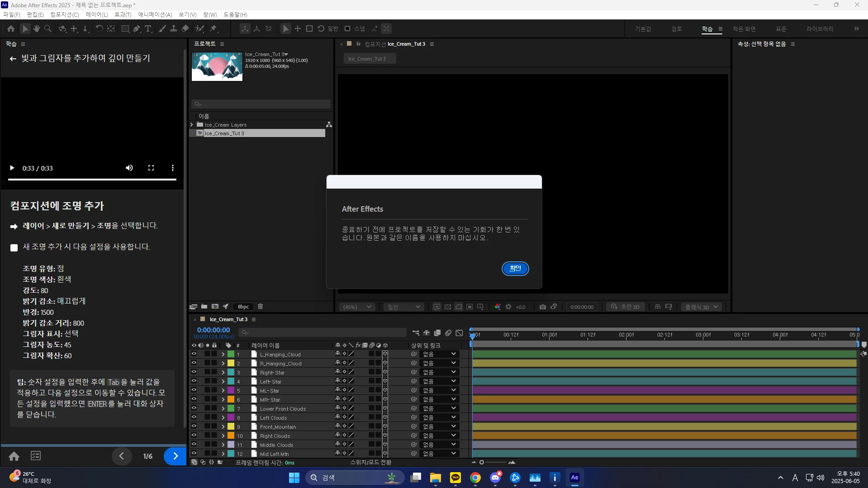This screenshot has height=488, width=868.
Task: Expand the Ice_Cream Layers folder
Action: coord(192,125)
